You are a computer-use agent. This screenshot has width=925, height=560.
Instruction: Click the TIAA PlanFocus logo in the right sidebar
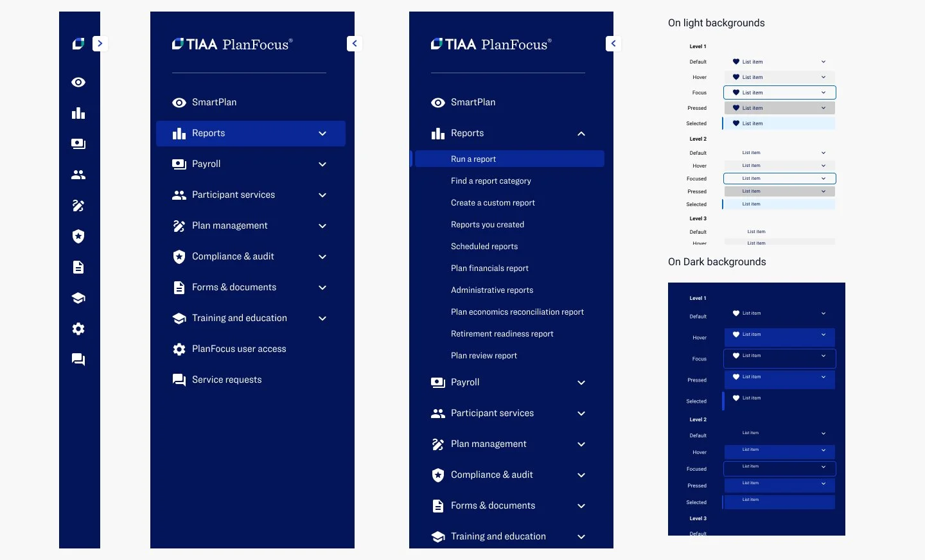click(491, 44)
